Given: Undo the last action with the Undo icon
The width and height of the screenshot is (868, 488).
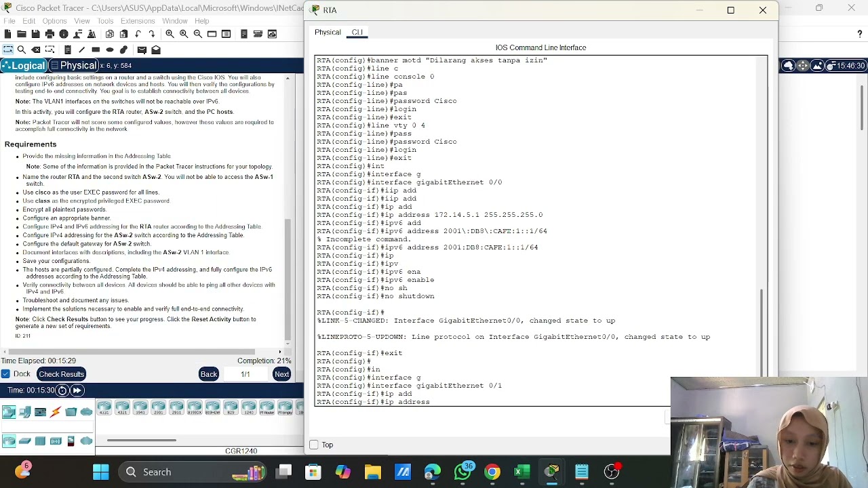Looking at the screenshot, I should [x=138, y=34].
